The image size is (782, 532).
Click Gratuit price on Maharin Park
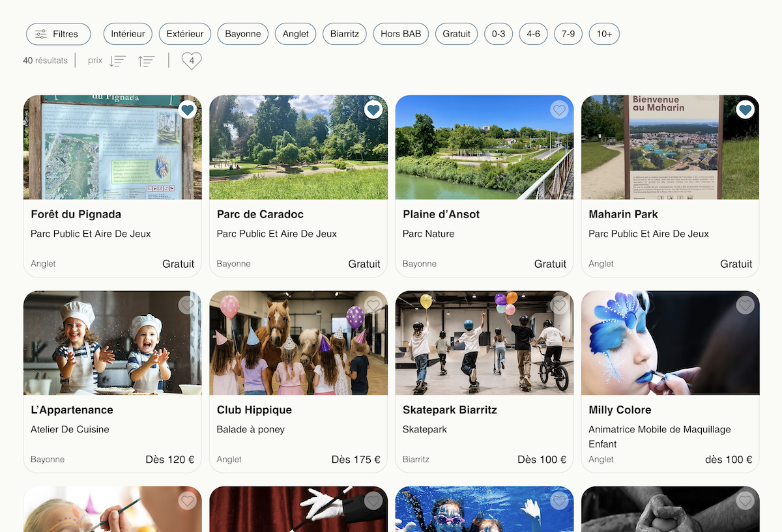(736, 264)
